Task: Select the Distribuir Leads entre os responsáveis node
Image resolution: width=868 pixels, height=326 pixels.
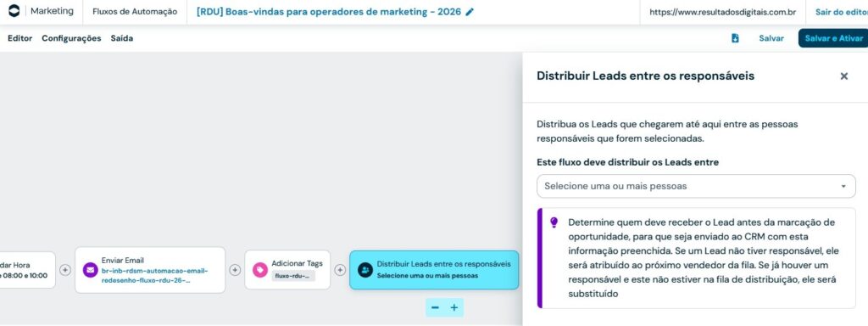Action: (434, 270)
